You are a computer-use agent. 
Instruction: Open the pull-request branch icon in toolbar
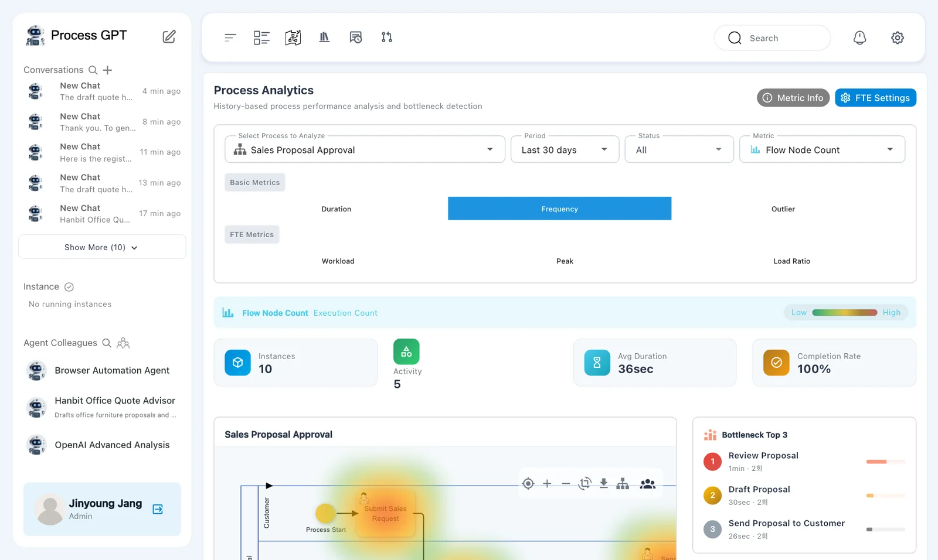[387, 37]
